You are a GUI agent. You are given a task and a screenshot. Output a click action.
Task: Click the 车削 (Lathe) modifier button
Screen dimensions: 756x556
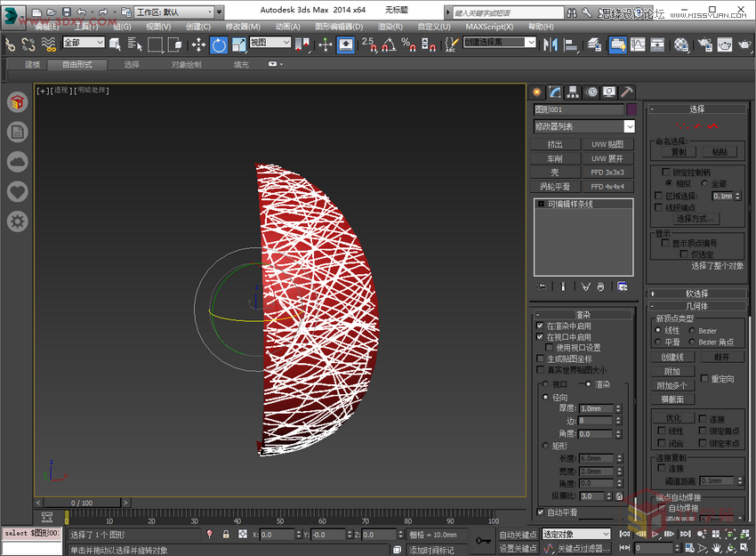555,158
